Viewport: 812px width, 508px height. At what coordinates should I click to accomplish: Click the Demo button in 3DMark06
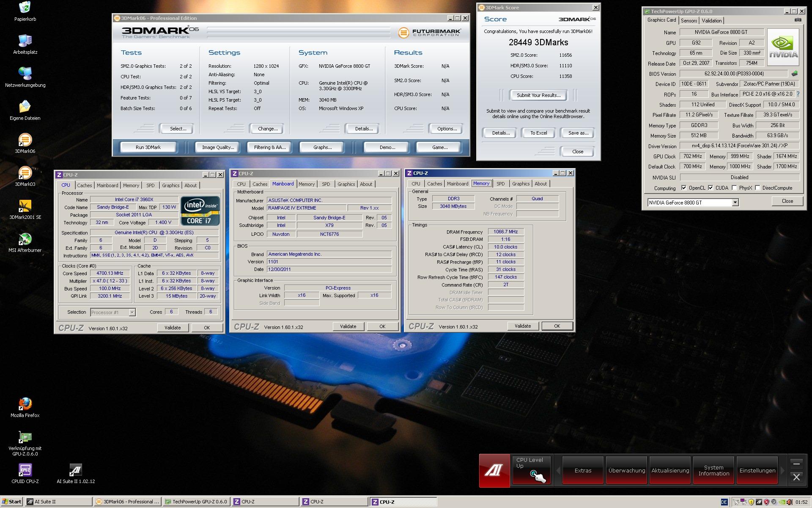coord(387,147)
